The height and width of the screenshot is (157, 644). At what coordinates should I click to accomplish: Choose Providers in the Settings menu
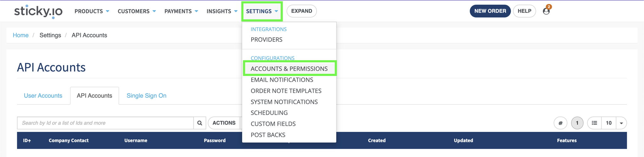pos(267,40)
